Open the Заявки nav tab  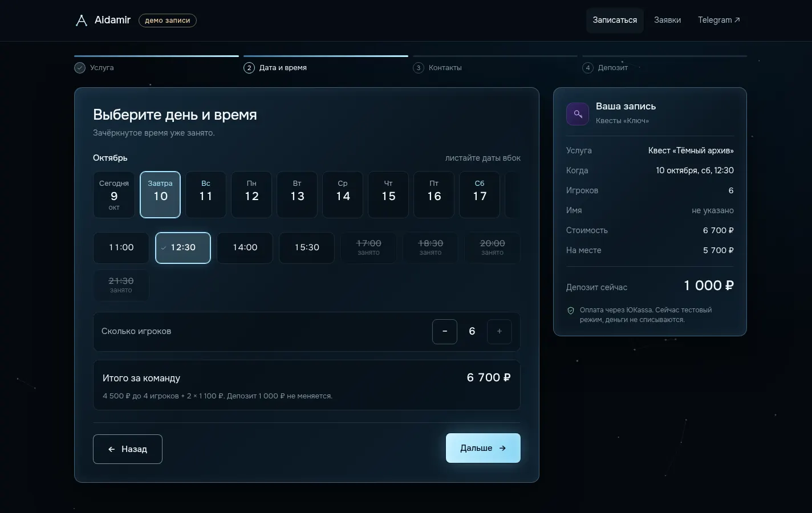[x=668, y=21]
